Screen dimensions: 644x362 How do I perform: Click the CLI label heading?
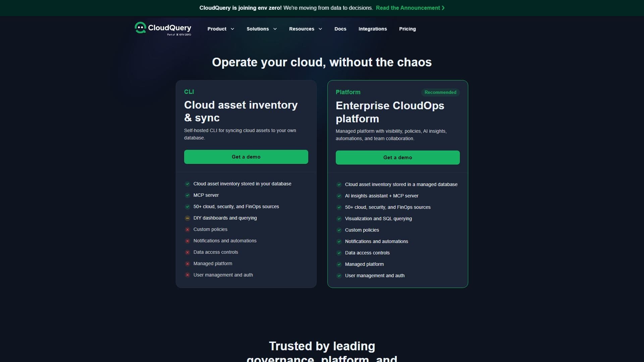coord(189,92)
